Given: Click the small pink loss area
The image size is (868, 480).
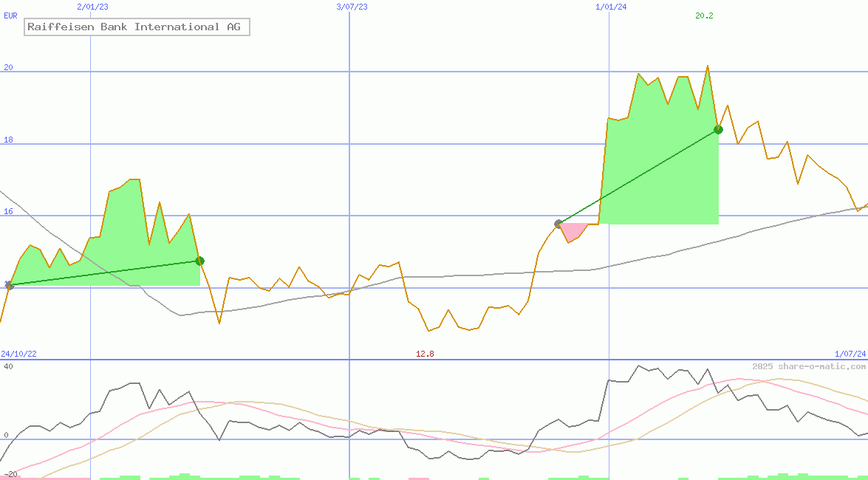Looking at the screenshot, I should pyautogui.click(x=572, y=231).
